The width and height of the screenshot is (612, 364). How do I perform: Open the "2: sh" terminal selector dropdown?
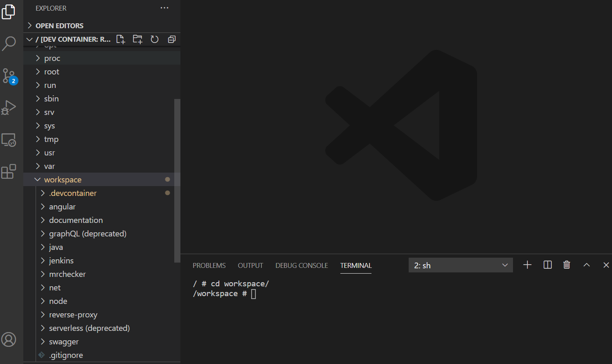click(x=461, y=265)
